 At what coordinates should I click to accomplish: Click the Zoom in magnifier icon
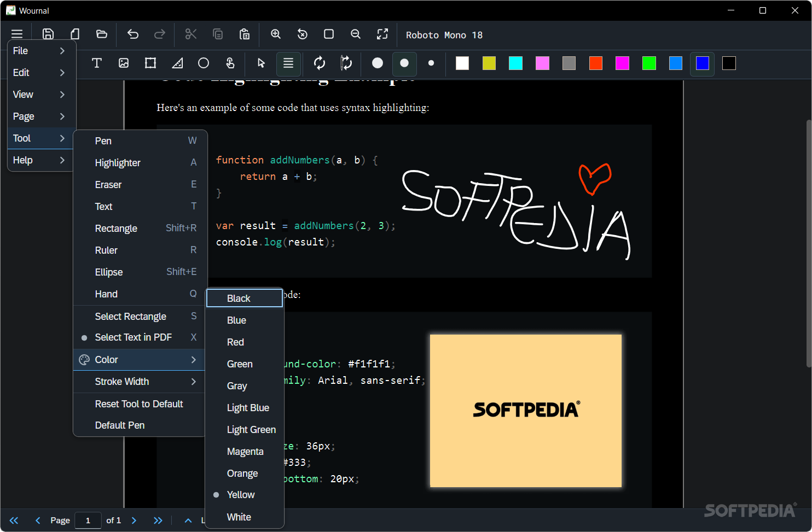tap(276, 34)
